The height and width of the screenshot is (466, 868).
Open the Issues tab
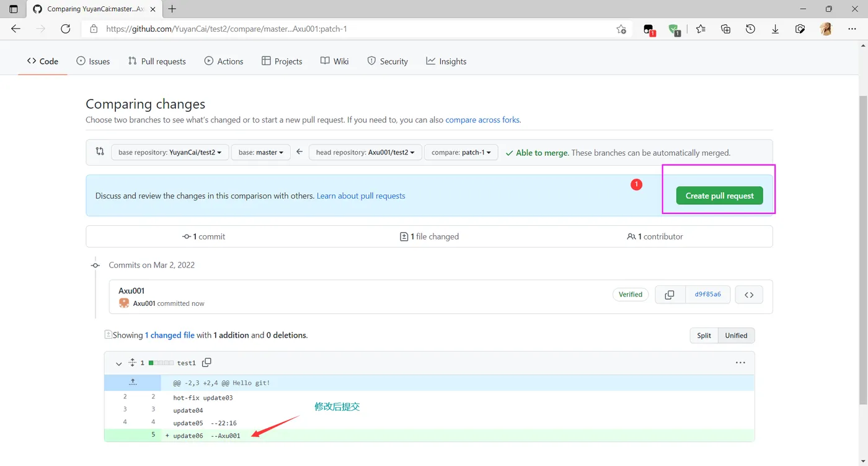[93, 61]
